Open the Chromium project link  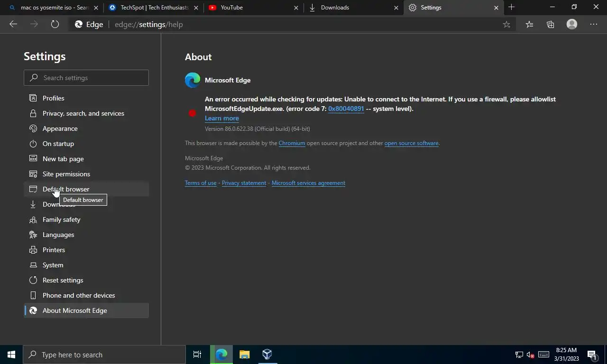click(x=292, y=143)
